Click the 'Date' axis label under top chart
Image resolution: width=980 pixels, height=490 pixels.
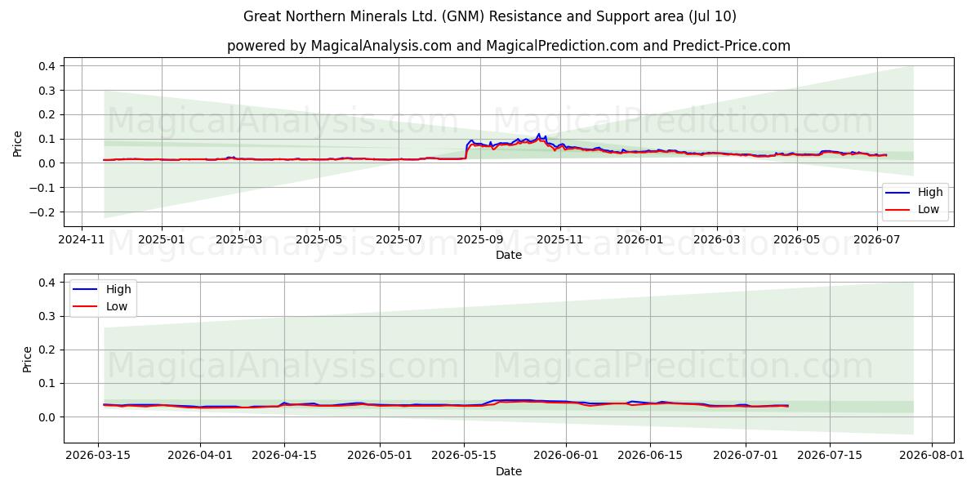tap(509, 255)
